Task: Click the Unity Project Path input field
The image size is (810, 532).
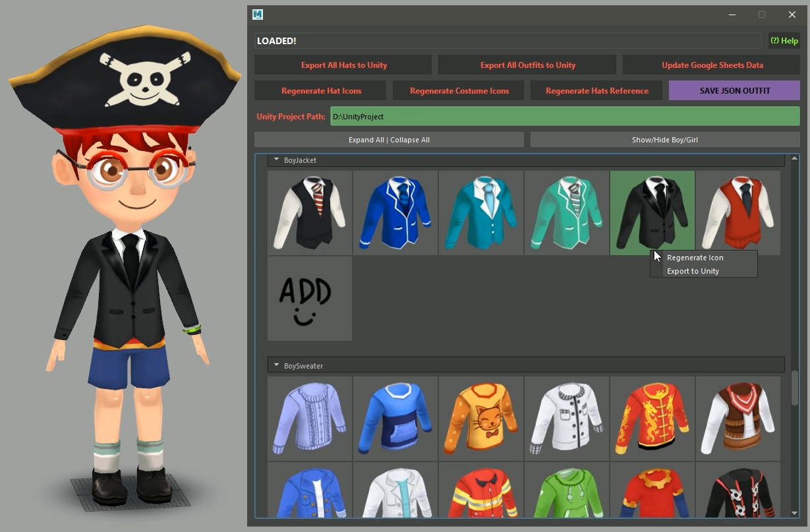Action: tap(564, 117)
